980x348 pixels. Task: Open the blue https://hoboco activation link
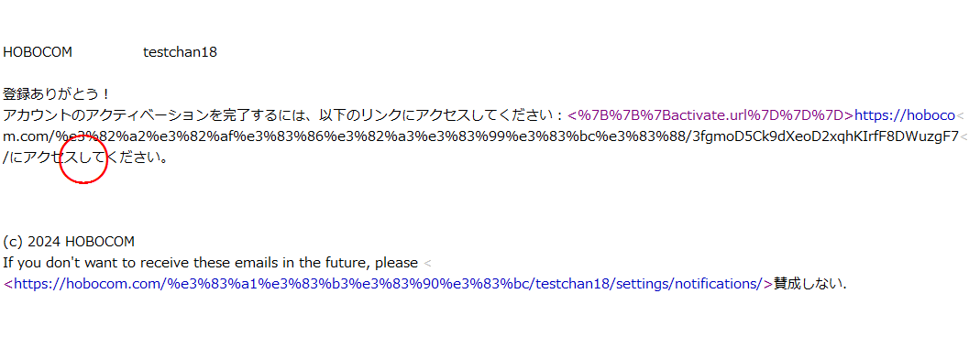[x=905, y=115]
